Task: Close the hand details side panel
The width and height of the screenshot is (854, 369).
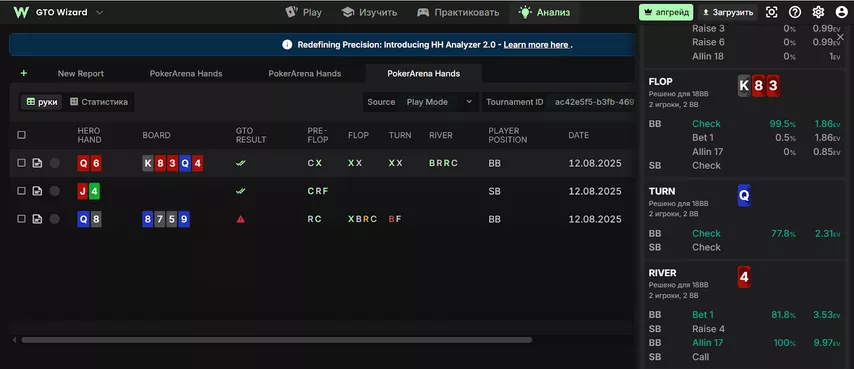Action: (840, 37)
